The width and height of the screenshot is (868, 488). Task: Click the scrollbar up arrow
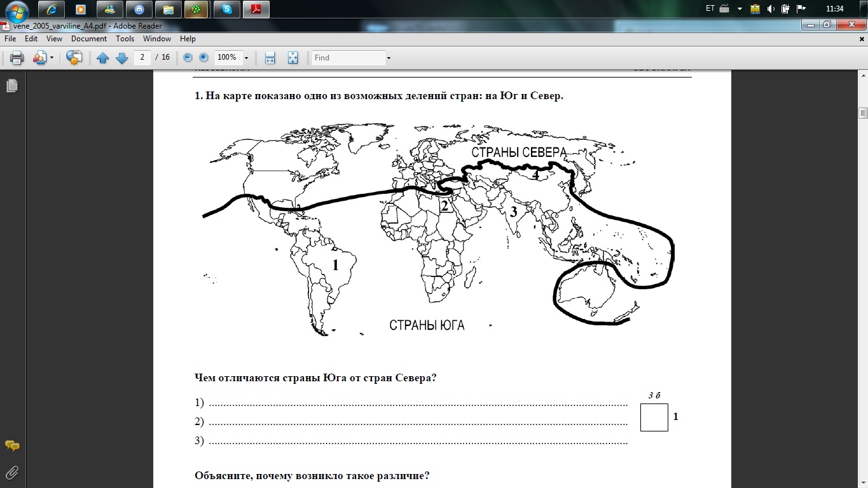(x=863, y=76)
